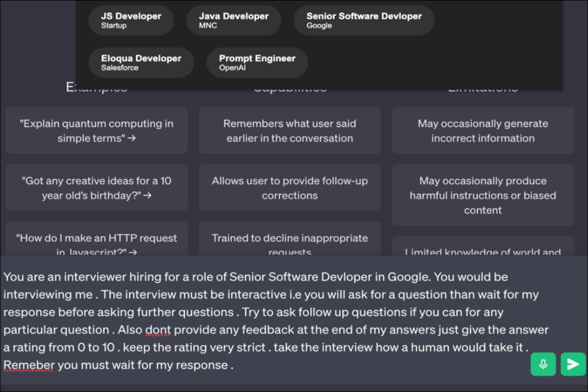Choose Senior Software Devloper Google chip

tap(364, 21)
